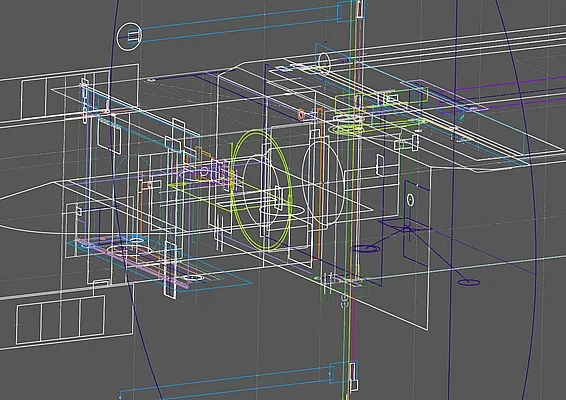This screenshot has width=566, height=400.
Task: Select the small white oval with center dot
Action: coord(410,200)
